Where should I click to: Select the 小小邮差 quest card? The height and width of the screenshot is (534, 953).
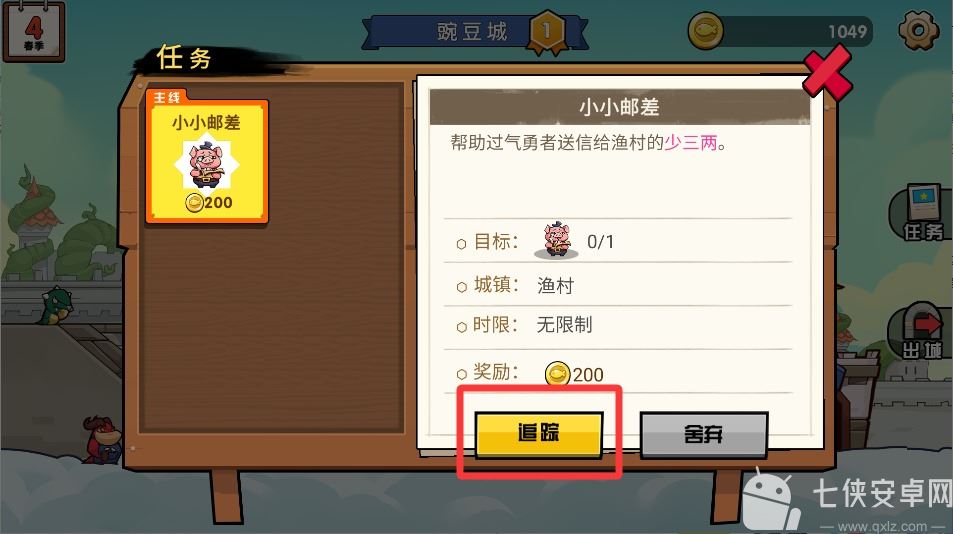pos(207,160)
